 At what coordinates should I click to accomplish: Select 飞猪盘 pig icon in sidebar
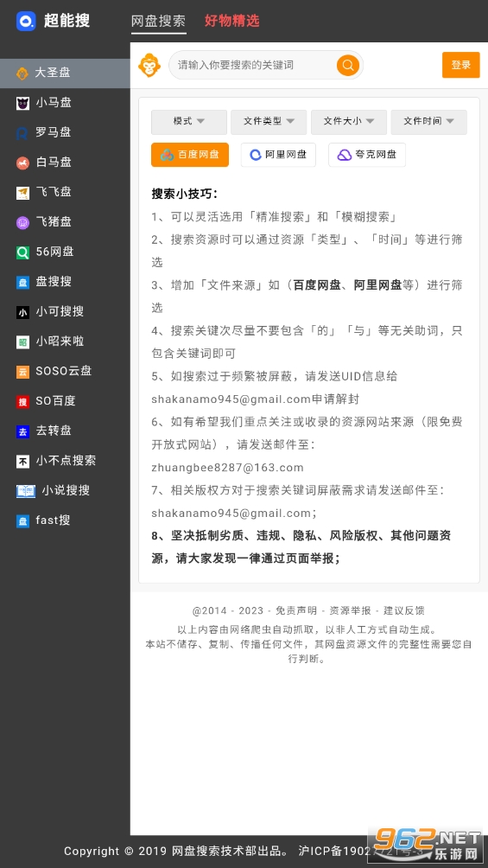[x=22, y=222]
